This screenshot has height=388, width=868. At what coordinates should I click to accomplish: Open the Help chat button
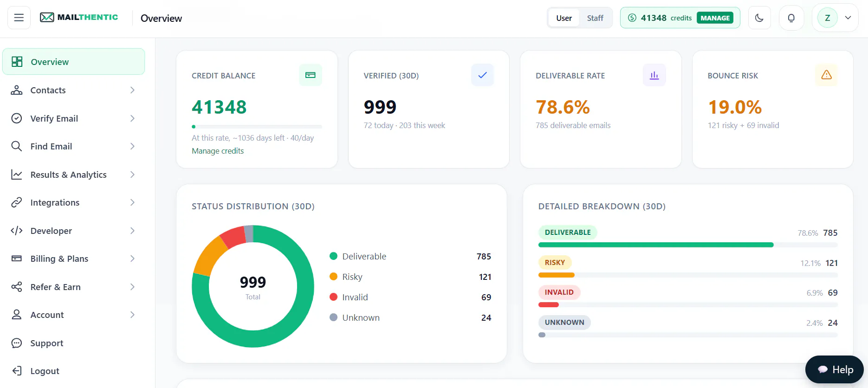pyautogui.click(x=834, y=369)
